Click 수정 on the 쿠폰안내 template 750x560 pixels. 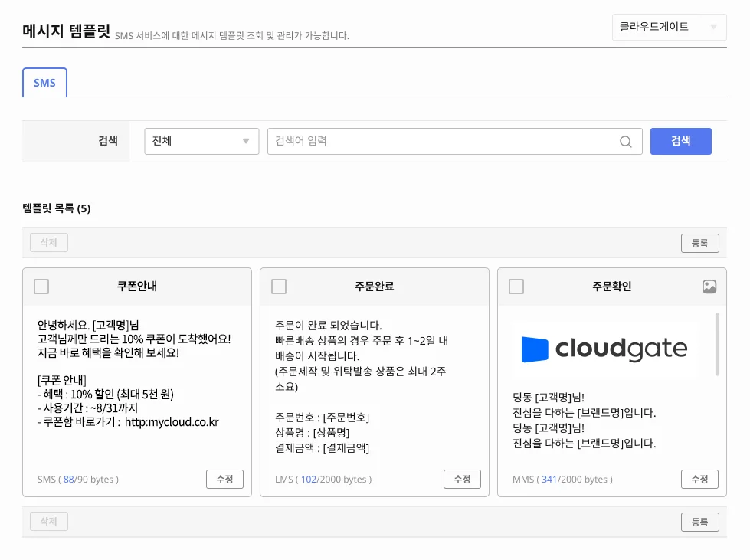(x=224, y=479)
